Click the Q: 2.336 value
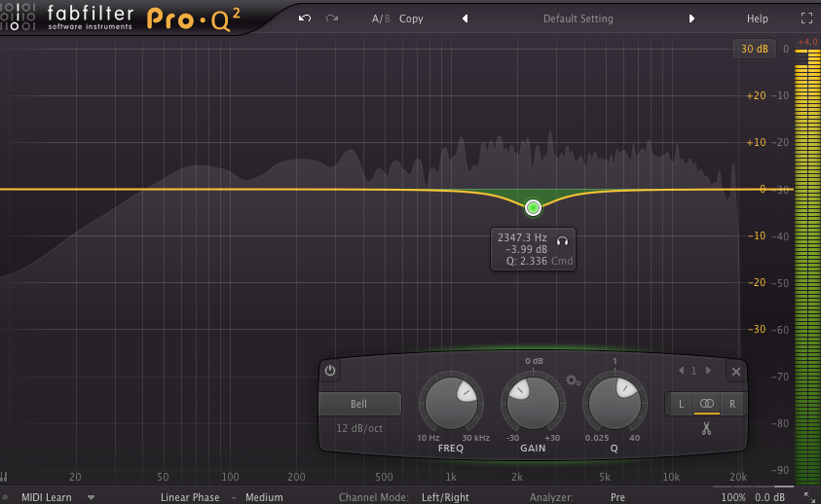 coord(527,261)
